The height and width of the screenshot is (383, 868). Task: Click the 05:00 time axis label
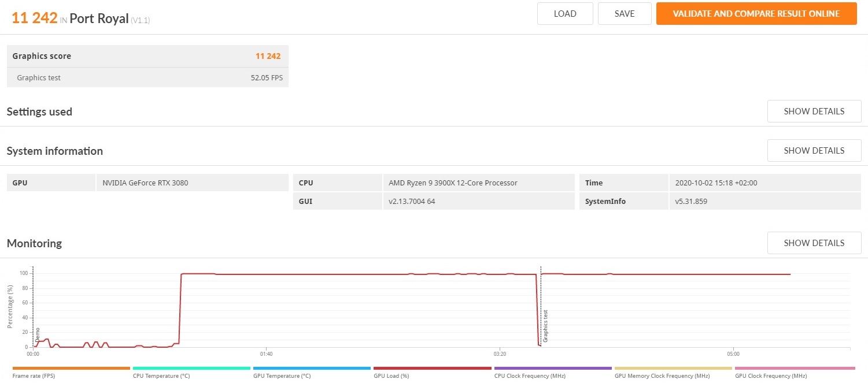coord(733,354)
